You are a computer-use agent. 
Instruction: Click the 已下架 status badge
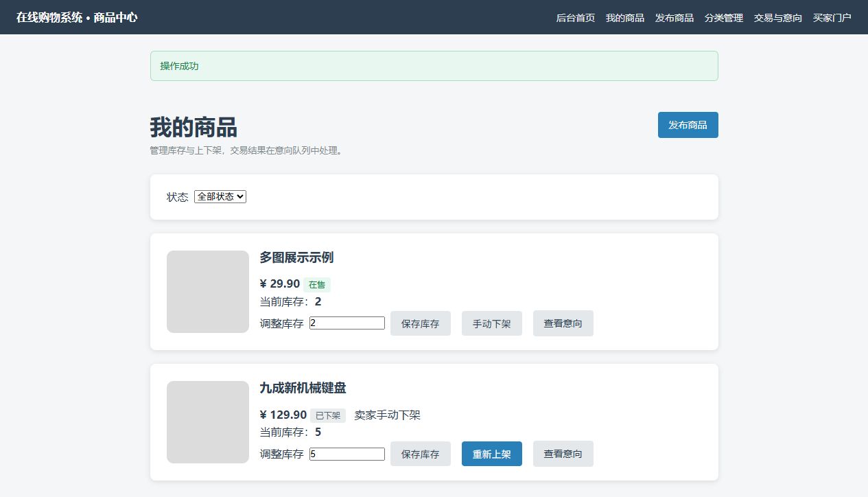tap(328, 415)
